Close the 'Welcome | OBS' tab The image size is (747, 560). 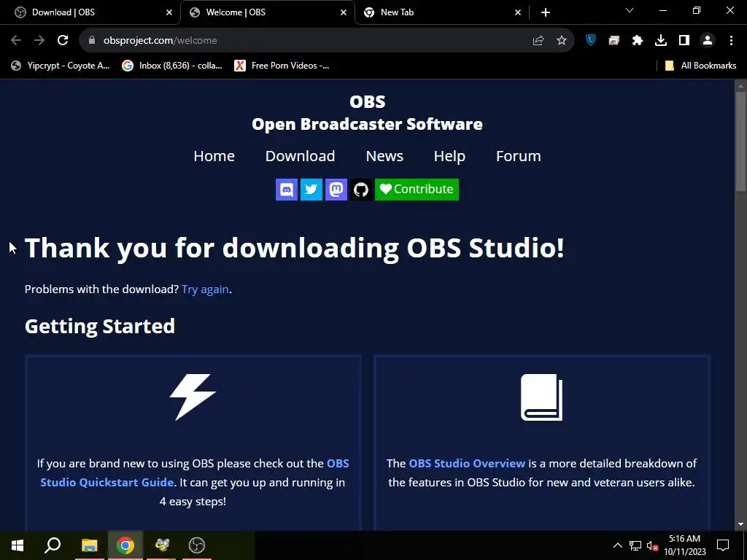pos(344,12)
